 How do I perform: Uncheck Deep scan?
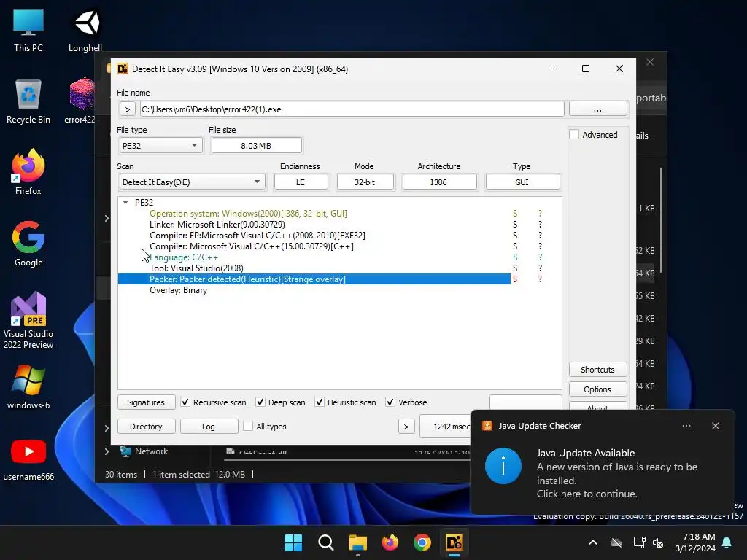click(x=260, y=402)
